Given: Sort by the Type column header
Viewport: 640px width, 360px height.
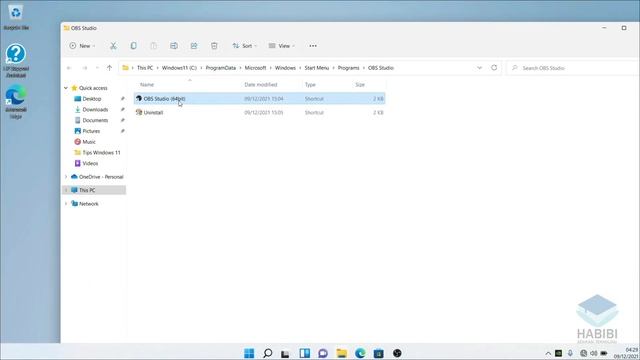Looking at the screenshot, I should 310,84.
